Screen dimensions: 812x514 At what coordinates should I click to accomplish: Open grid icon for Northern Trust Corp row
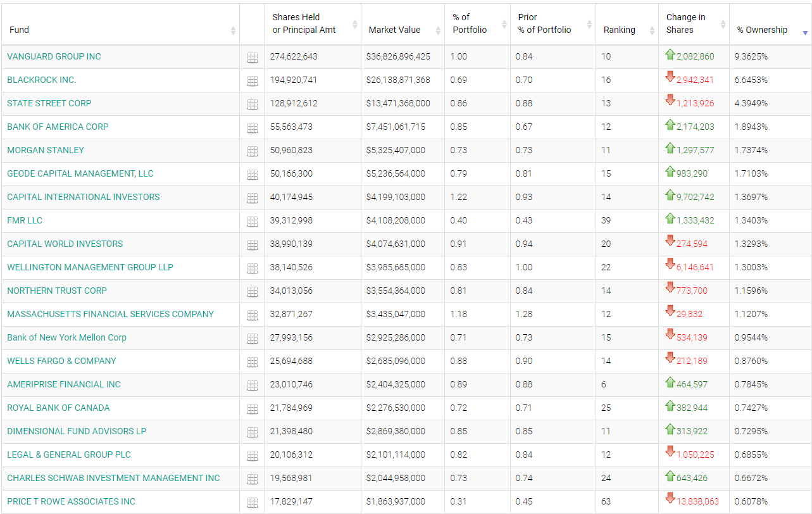coord(253,292)
